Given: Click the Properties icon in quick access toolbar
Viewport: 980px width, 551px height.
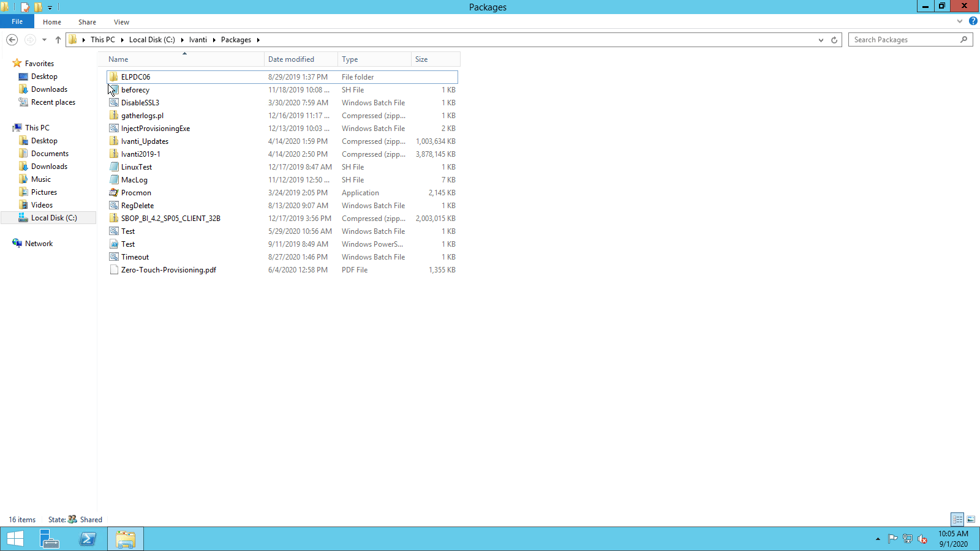Looking at the screenshot, I should [x=24, y=7].
